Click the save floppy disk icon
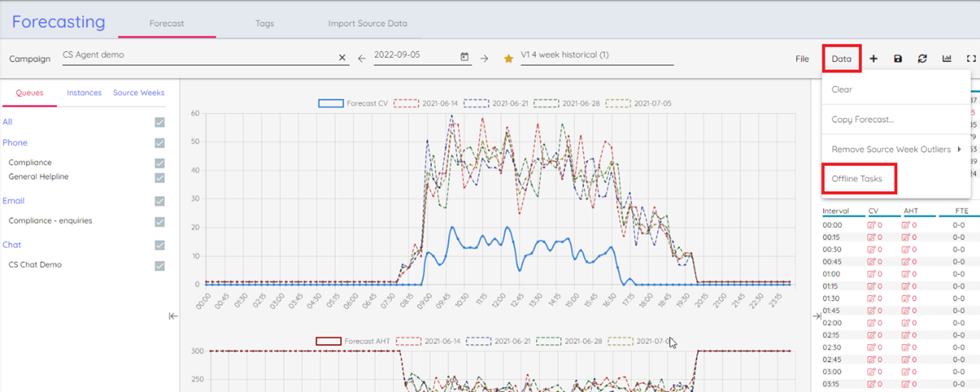Image resolution: width=980 pixels, height=392 pixels. tap(898, 58)
